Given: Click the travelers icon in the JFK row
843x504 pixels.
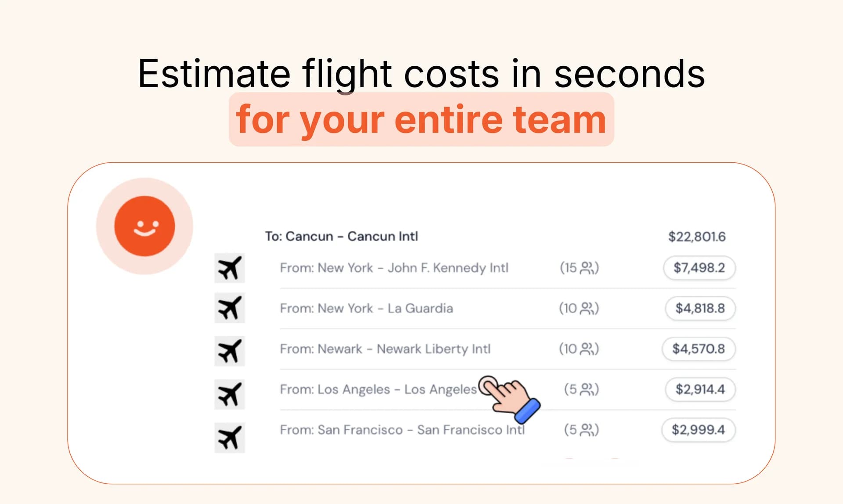Looking at the screenshot, I should pyautogui.click(x=587, y=268).
